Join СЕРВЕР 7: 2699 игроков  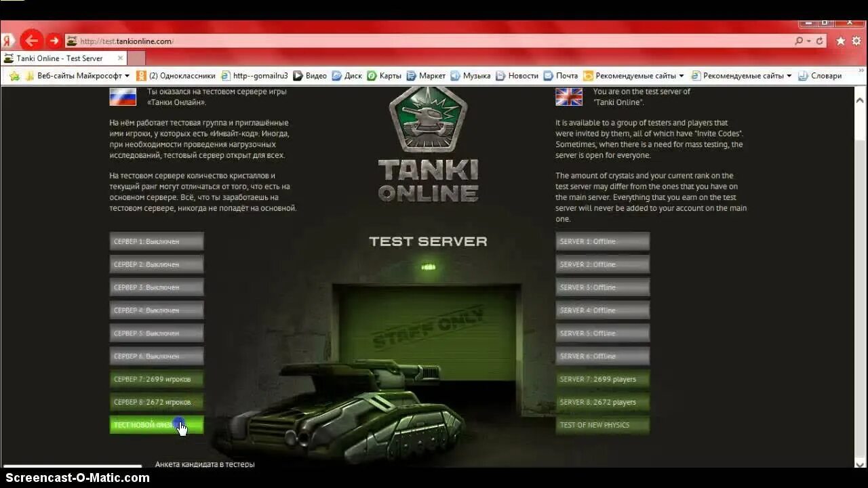(x=157, y=380)
